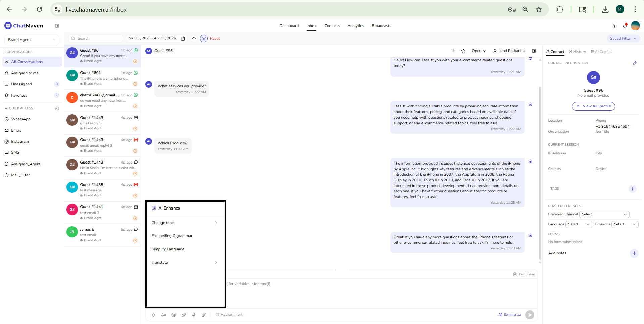
Task: Insert a link using the link icon
Action: click(x=184, y=315)
